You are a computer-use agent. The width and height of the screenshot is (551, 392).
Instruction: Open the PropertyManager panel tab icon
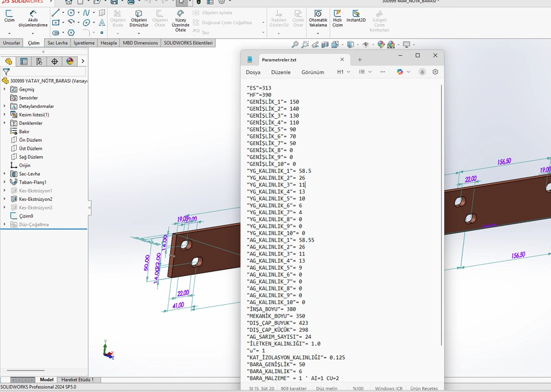coord(24,61)
